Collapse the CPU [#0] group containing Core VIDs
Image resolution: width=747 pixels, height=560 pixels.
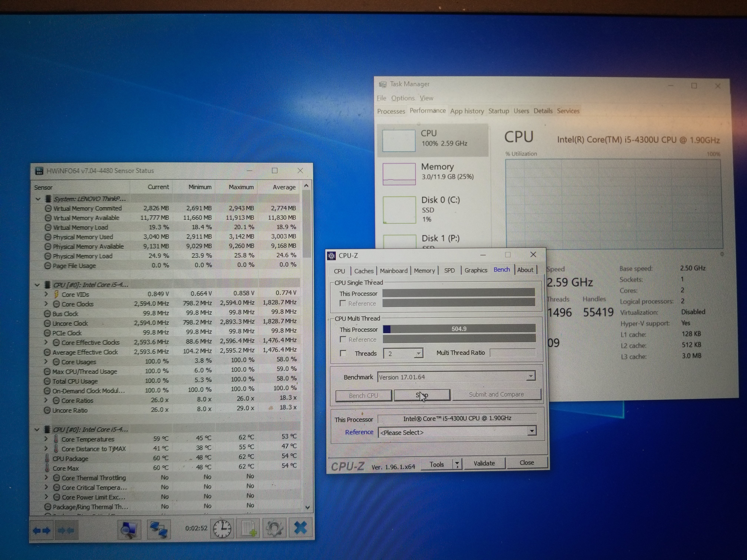tap(37, 285)
